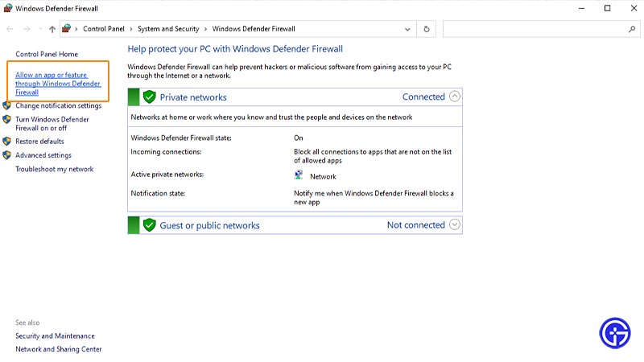Click Restore defaults link
644x362 pixels.
pyautogui.click(x=39, y=142)
